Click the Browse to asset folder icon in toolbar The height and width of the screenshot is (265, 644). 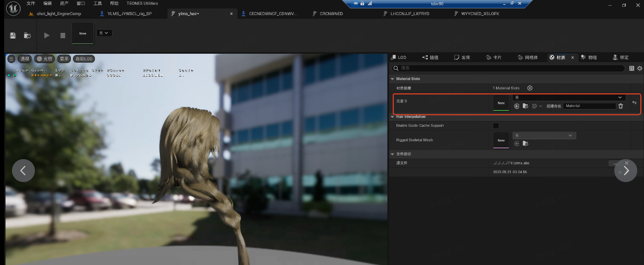27,35
